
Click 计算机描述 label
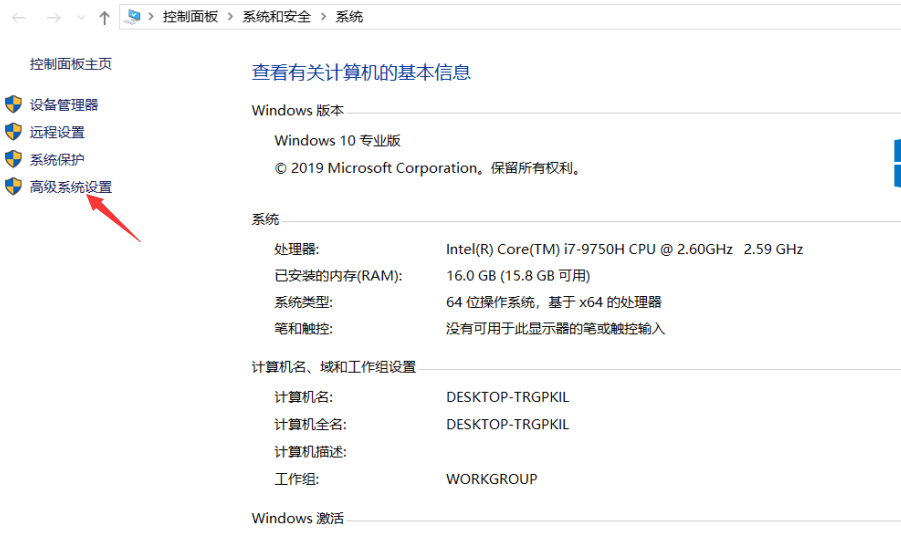point(310,452)
